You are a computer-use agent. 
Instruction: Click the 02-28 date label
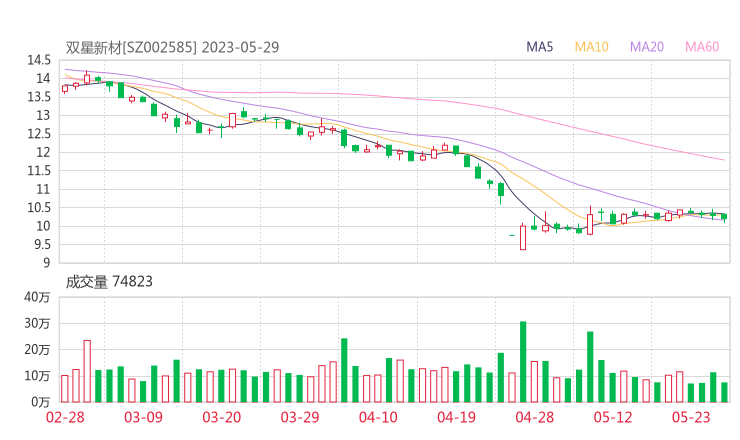pyautogui.click(x=65, y=417)
